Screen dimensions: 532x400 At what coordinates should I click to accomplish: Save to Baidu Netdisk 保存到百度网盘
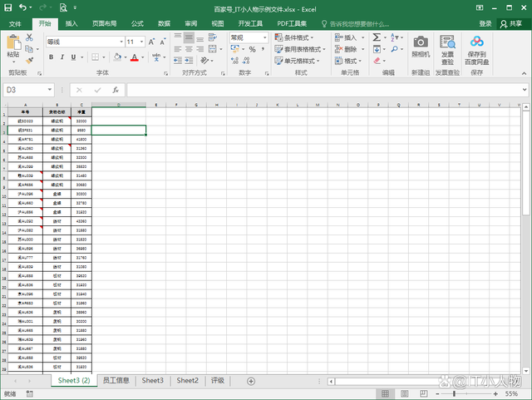point(476,50)
